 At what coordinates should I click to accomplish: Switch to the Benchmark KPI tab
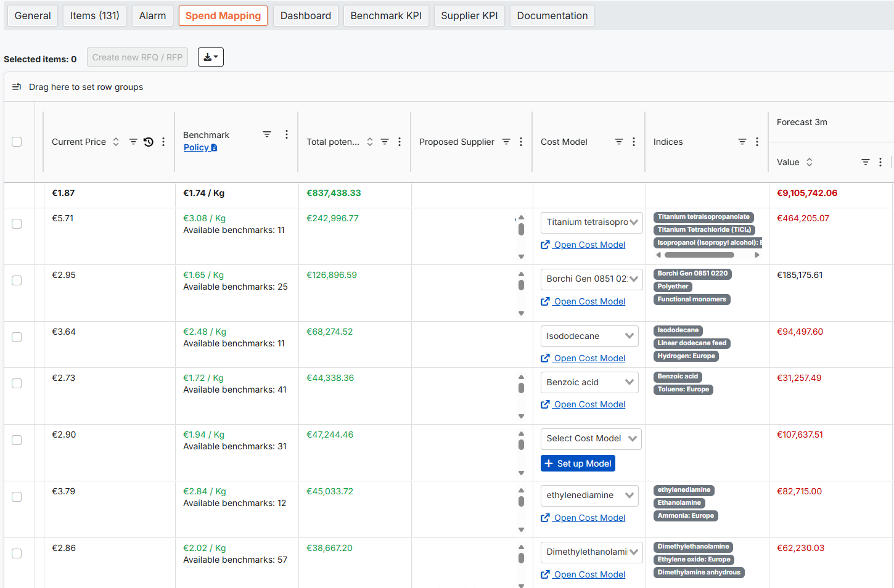[386, 15]
